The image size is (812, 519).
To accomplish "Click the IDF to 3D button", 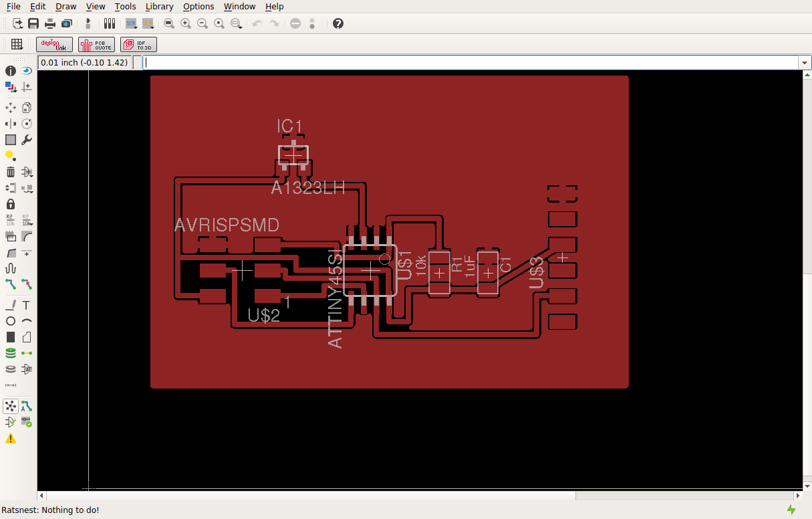I will click(138, 45).
